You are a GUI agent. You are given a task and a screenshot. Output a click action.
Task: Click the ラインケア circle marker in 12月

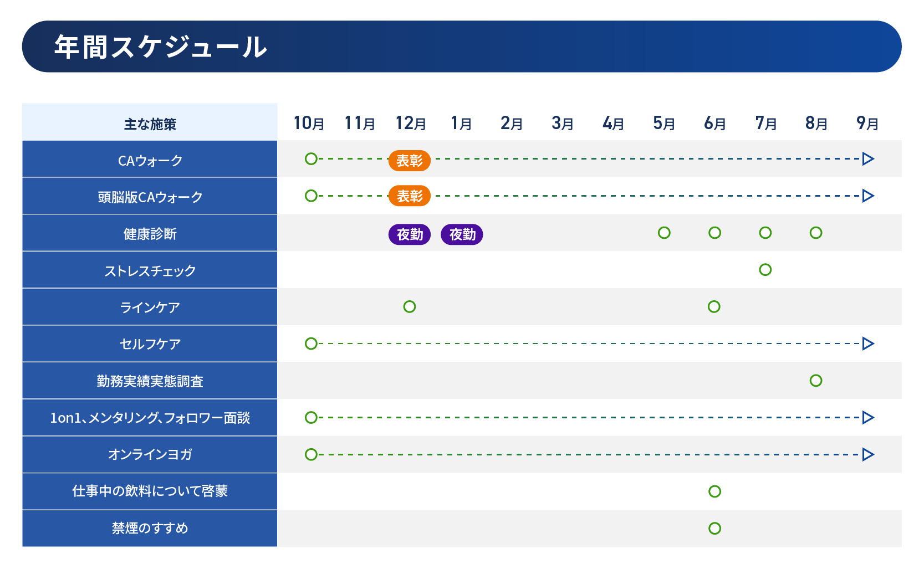[410, 306]
